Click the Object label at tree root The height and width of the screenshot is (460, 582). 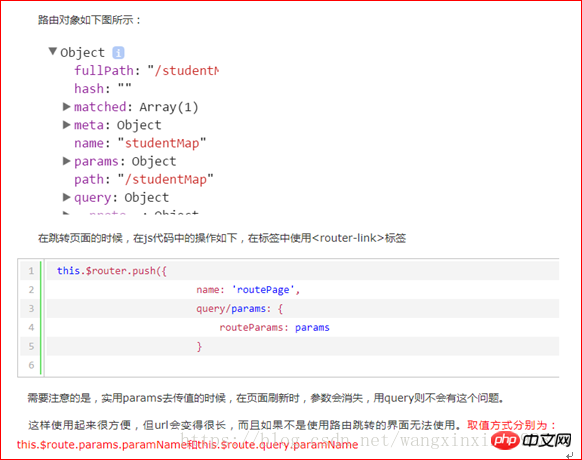coord(82,53)
